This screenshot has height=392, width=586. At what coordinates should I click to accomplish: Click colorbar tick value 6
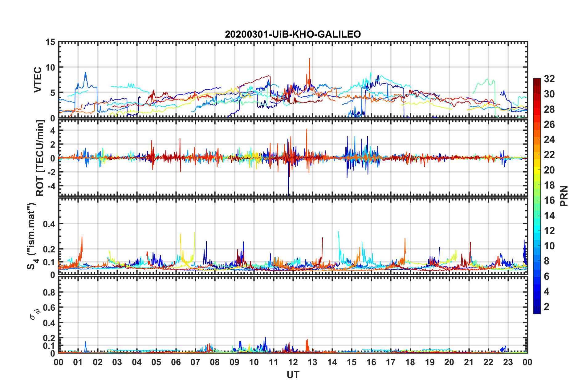[x=547, y=276]
